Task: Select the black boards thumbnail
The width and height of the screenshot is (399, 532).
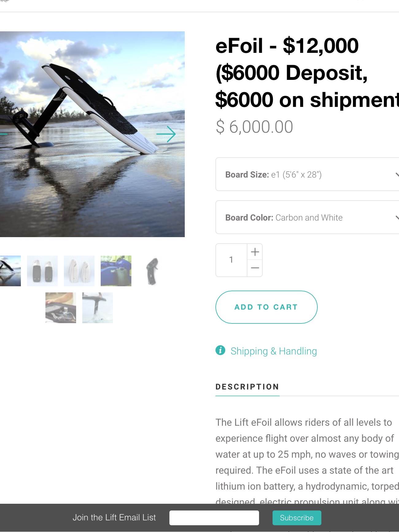Action: (x=42, y=271)
